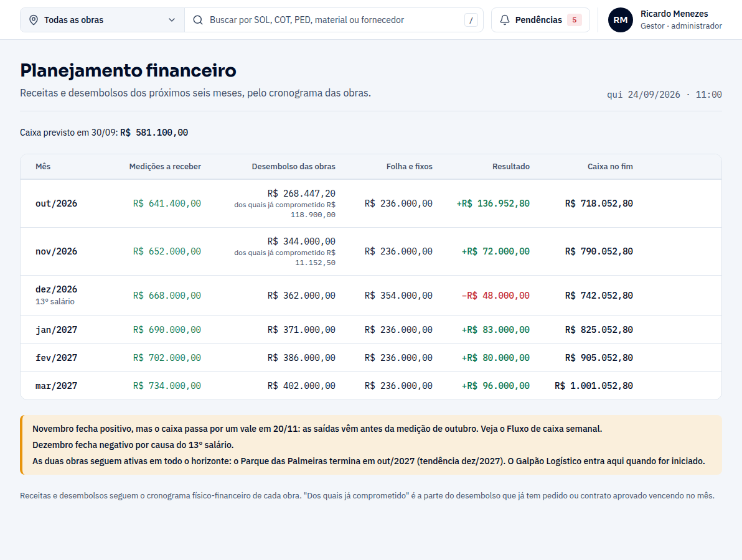
Task: Click the Folha e fixos column header
Action: (410, 167)
